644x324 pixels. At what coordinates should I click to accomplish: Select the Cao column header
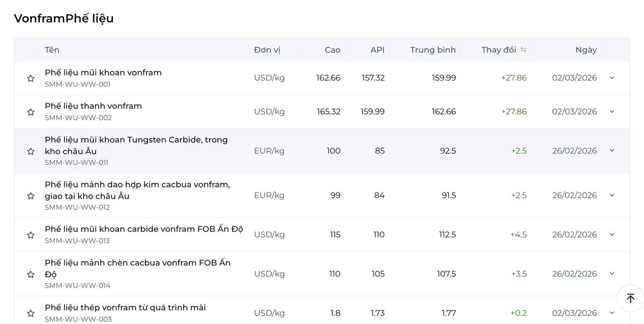coord(332,50)
